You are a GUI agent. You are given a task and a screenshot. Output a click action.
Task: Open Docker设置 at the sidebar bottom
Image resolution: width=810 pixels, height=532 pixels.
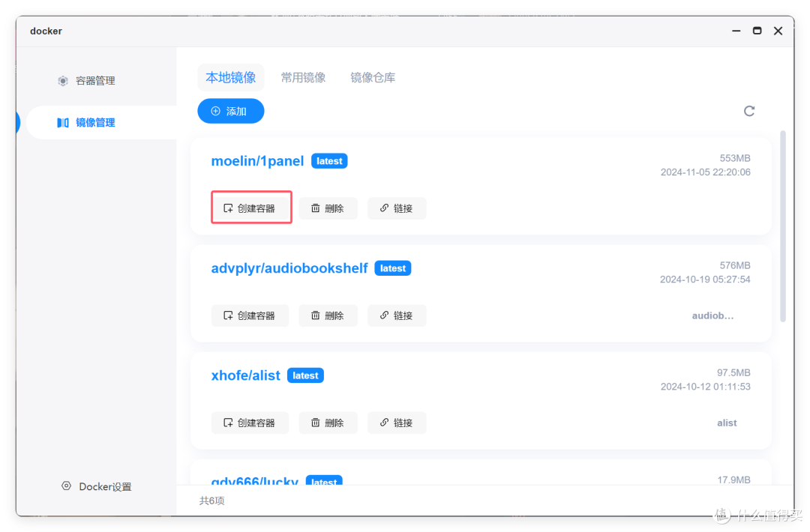pyautogui.click(x=96, y=486)
